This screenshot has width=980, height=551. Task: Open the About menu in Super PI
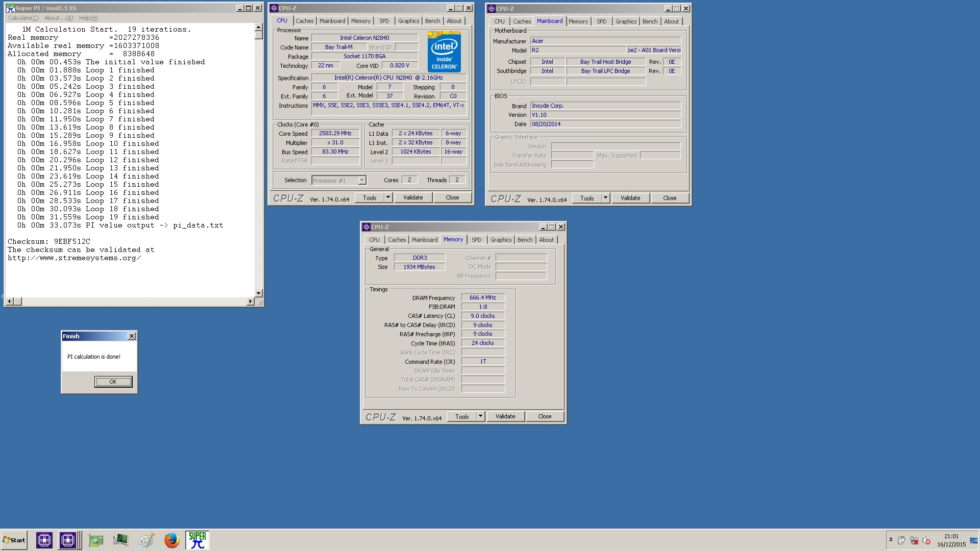pyautogui.click(x=59, y=18)
